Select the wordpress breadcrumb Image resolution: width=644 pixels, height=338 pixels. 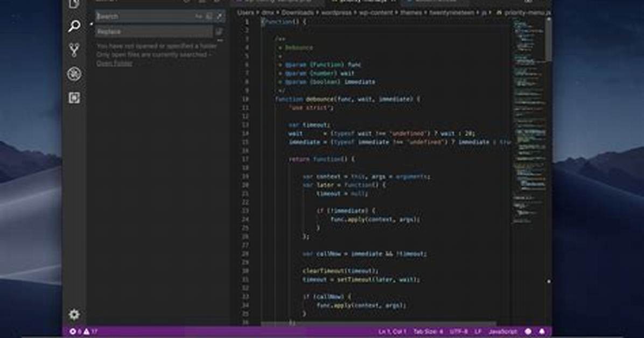click(337, 13)
